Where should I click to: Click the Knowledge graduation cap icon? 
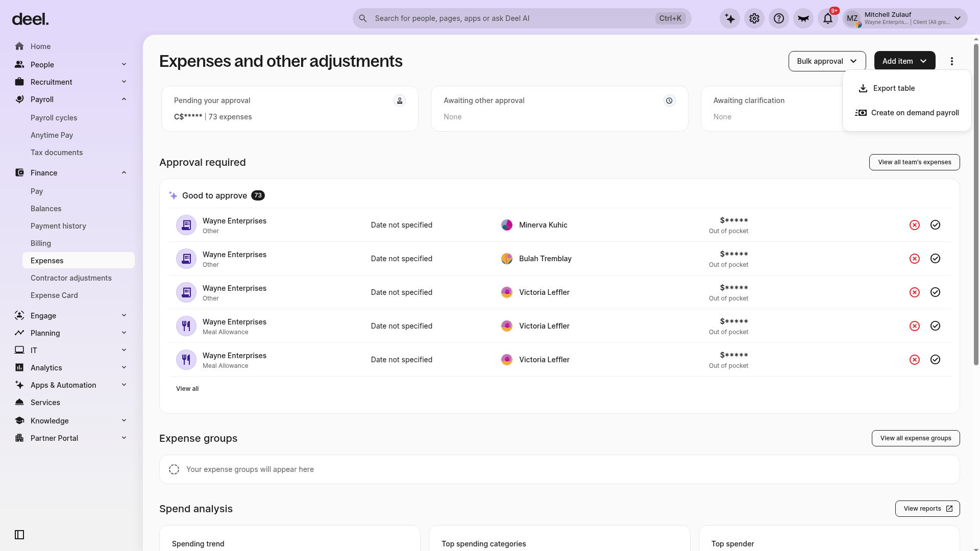pyautogui.click(x=19, y=421)
